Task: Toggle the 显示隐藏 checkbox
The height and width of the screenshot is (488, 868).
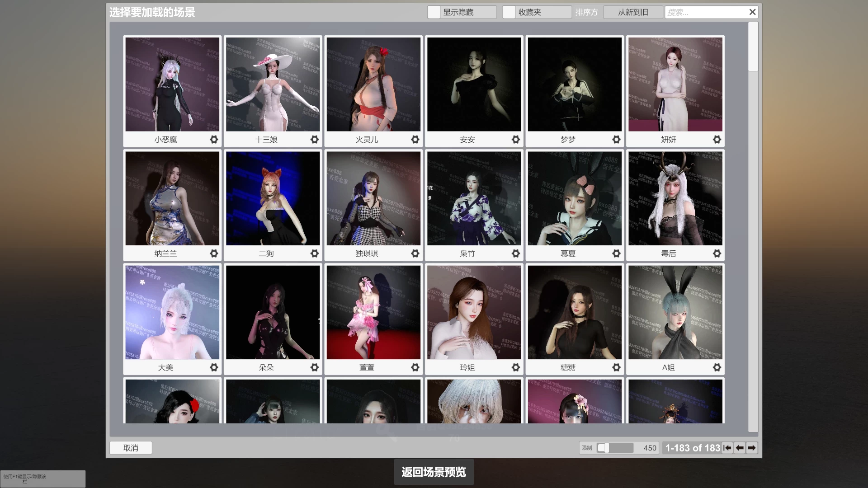Action: point(434,12)
